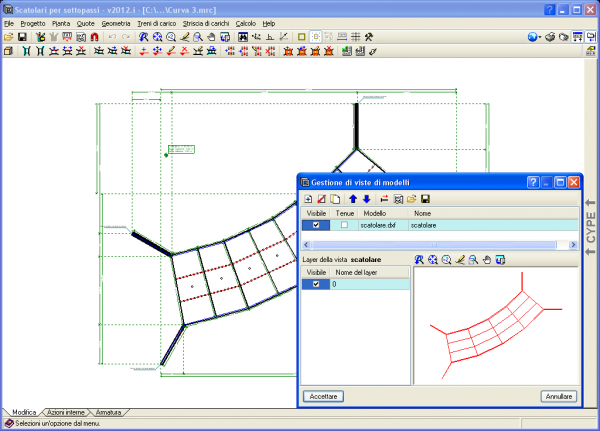
Task: Open the Pianta menu
Action: tap(61, 24)
